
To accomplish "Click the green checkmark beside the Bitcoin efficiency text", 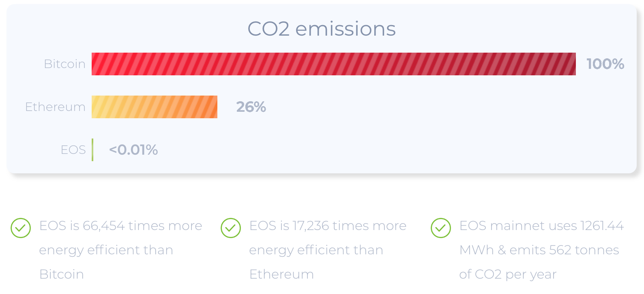I will pos(21,228).
